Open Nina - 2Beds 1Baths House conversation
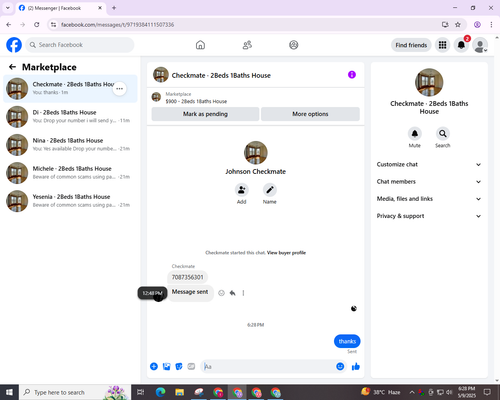The width and height of the screenshot is (500, 400). (70, 145)
